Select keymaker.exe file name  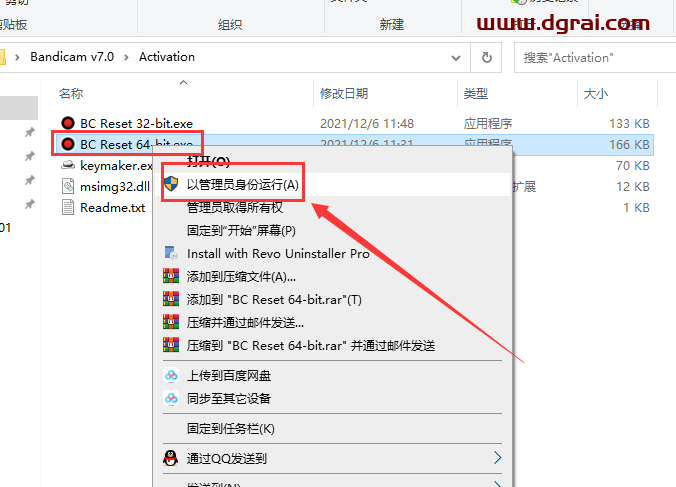coord(116,165)
